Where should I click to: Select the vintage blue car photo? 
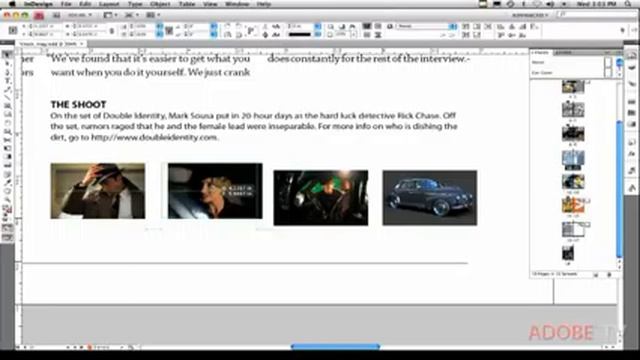pyautogui.click(x=430, y=198)
